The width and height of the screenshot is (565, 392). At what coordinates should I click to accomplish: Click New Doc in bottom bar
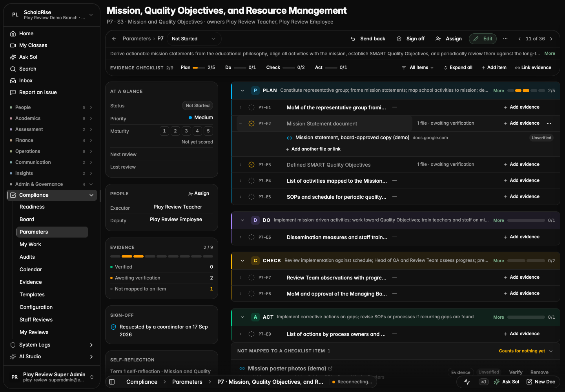point(541,382)
